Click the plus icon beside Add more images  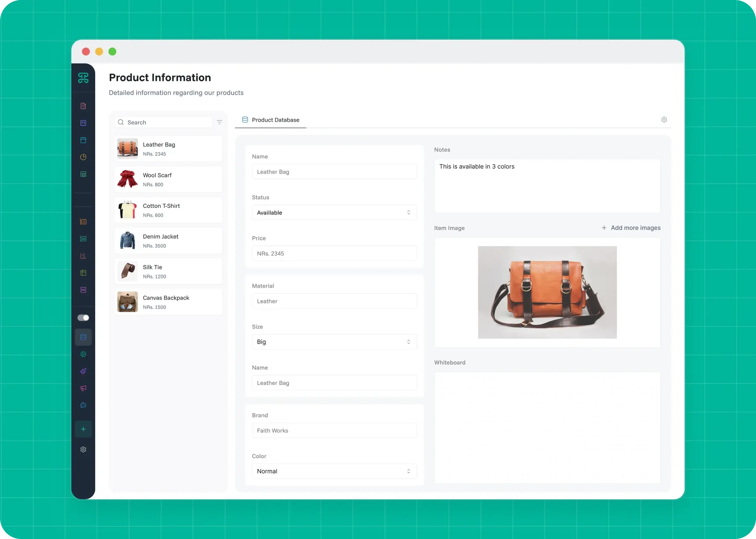(604, 228)
